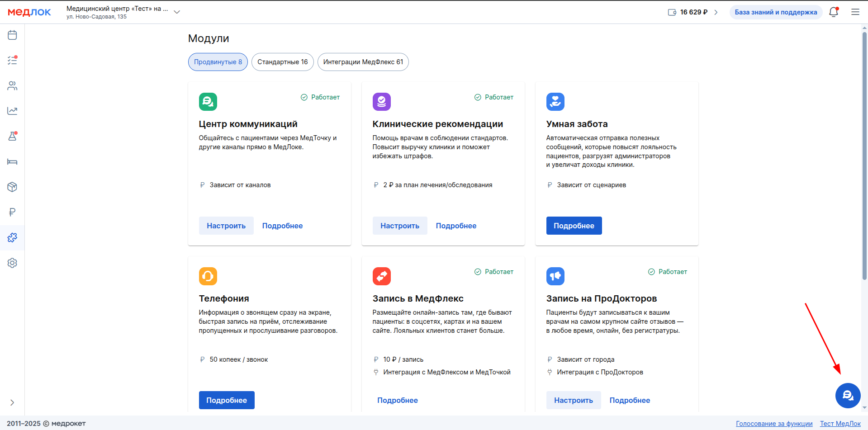This screenshot has height=430, width=868.
Task: Open the Голосование за функции link
Action: tap(774, 424)
